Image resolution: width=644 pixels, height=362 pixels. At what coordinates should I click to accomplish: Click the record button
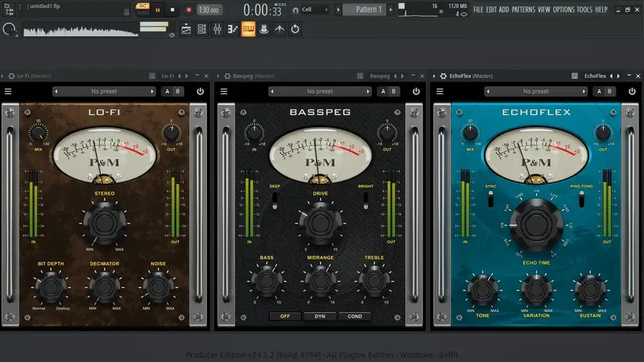tap(188, 10)
